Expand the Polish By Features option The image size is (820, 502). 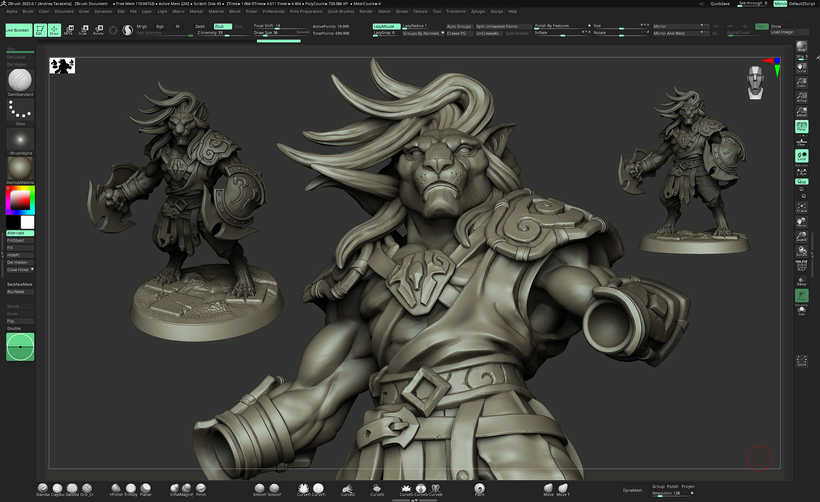[554, 26]
